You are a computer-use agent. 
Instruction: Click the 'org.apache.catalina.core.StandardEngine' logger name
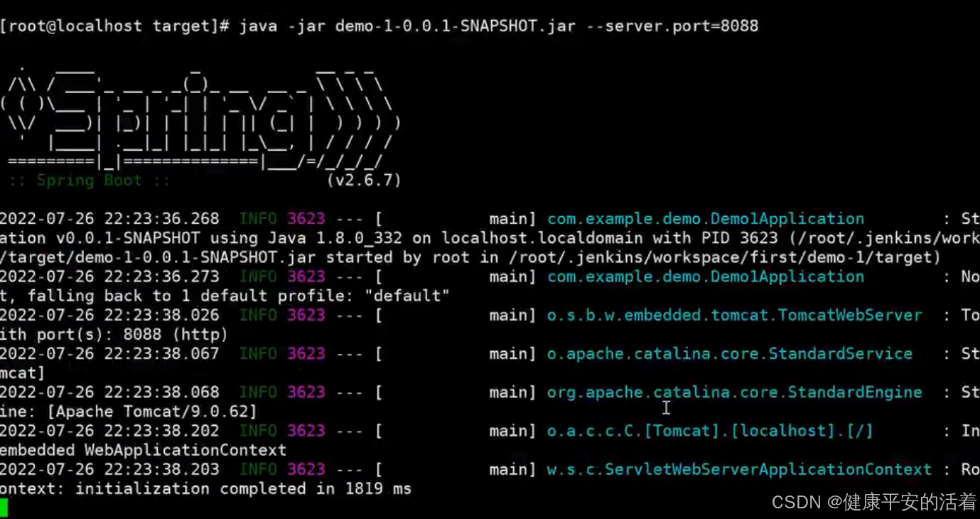coord(735,392)
